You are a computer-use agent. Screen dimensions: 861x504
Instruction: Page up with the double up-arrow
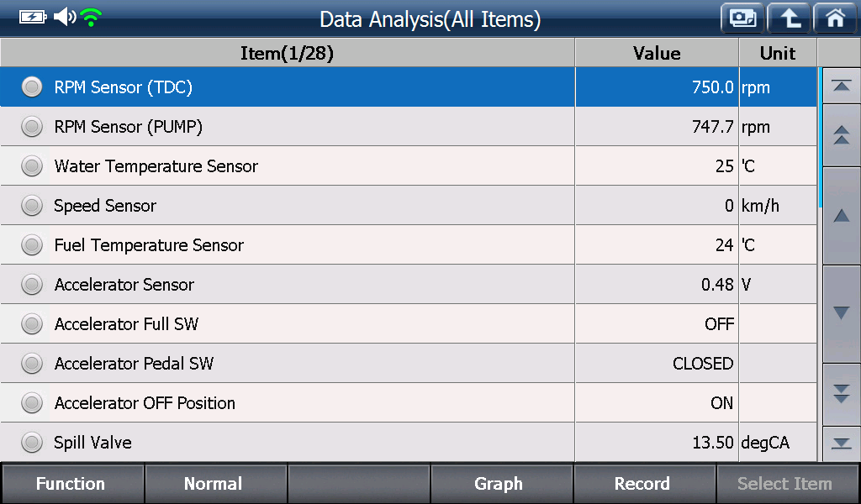[x=841, y=135]
